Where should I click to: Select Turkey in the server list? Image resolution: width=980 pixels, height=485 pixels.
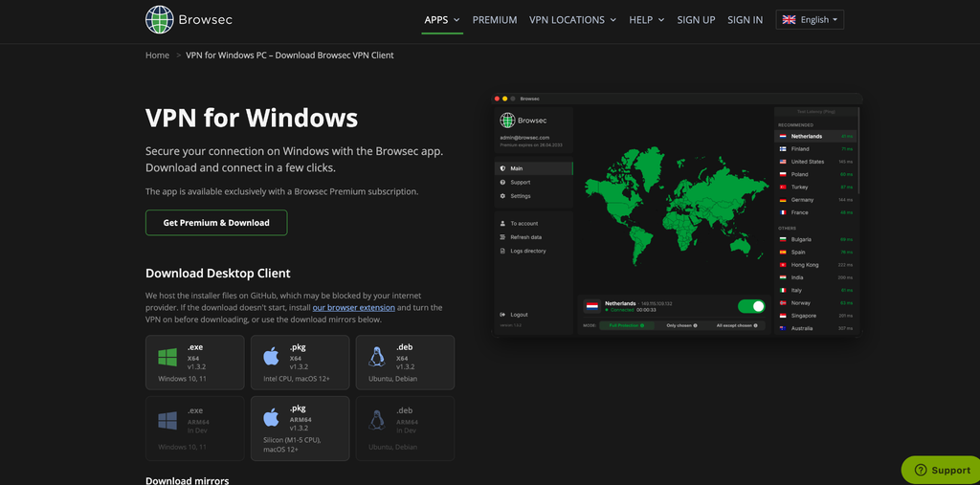(816, 187)
